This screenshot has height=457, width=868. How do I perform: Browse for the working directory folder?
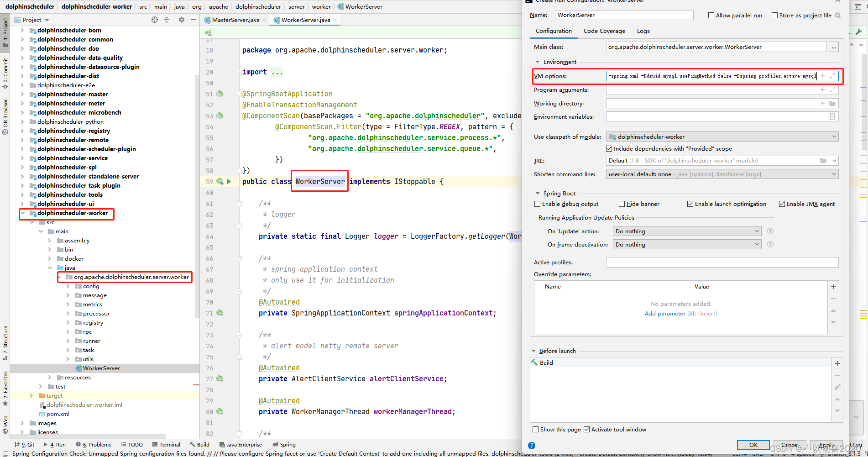(832, 103)
